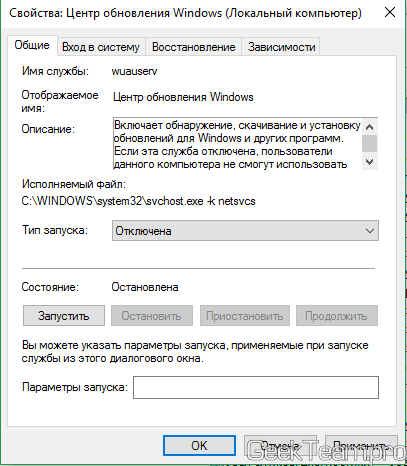The width and height of the screenshot is (407, 466).
Task: Open the Восстановление tab
Action: [194, 47]
